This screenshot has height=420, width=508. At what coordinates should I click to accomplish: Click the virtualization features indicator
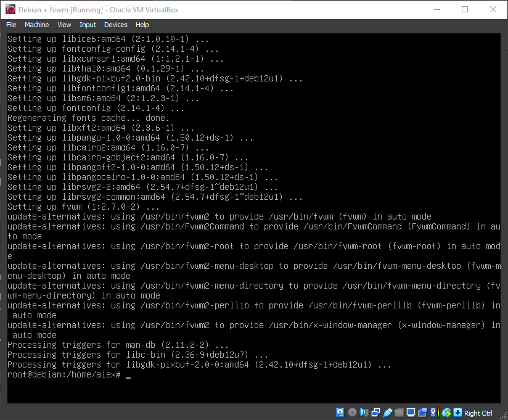coord(433,412)
